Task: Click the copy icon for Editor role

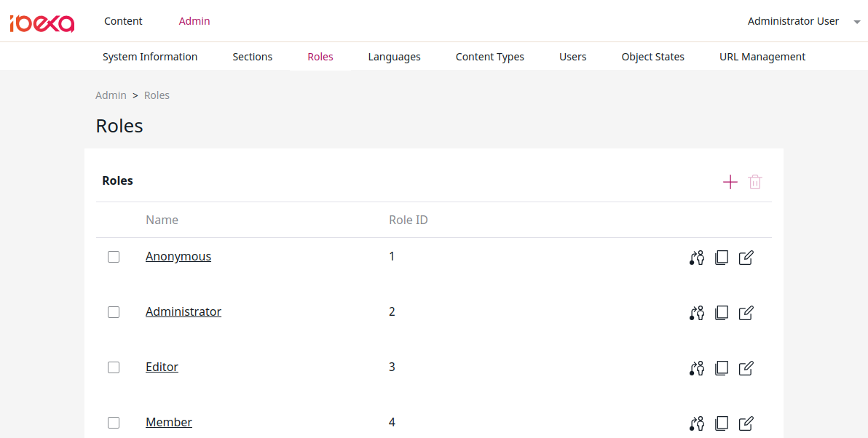Action: 722,367
